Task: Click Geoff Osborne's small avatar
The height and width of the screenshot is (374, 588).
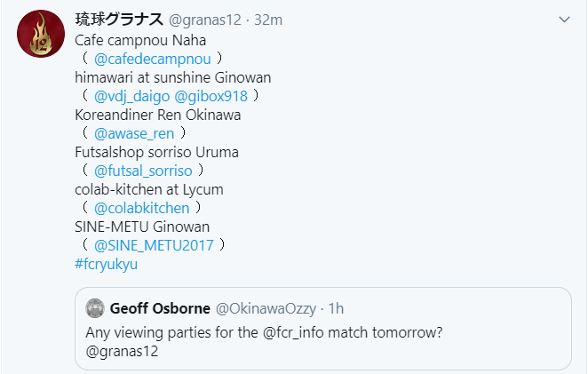Action: pyautogui.click(x=95, y=308)
